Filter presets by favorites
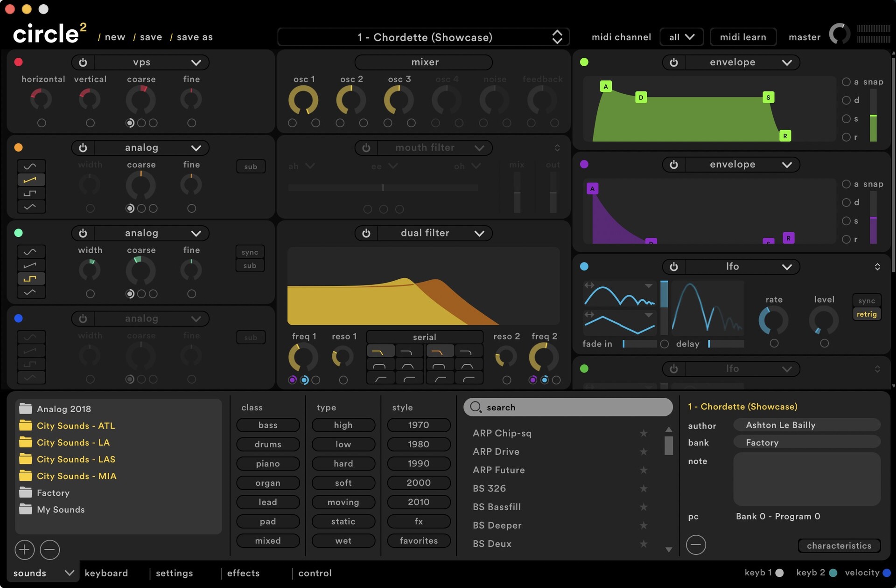Image resolution: width=896 pixels, height=588 pixels. (419, 541)
